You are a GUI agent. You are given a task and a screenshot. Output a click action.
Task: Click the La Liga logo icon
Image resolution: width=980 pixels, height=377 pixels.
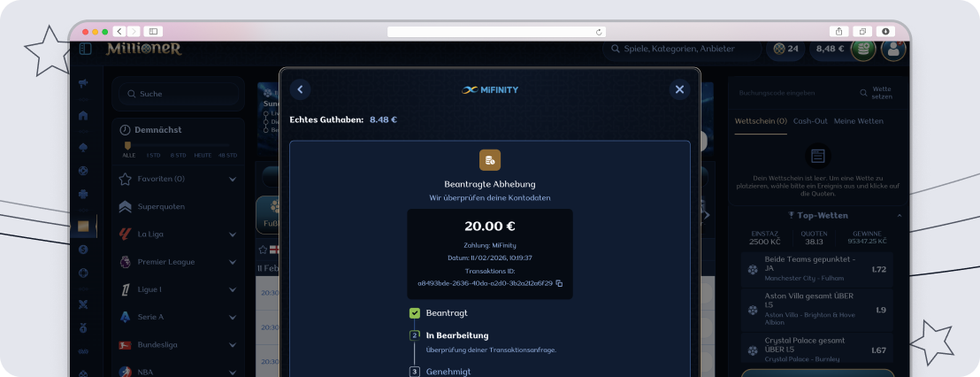pyautogui.click(x=125, y=234)
